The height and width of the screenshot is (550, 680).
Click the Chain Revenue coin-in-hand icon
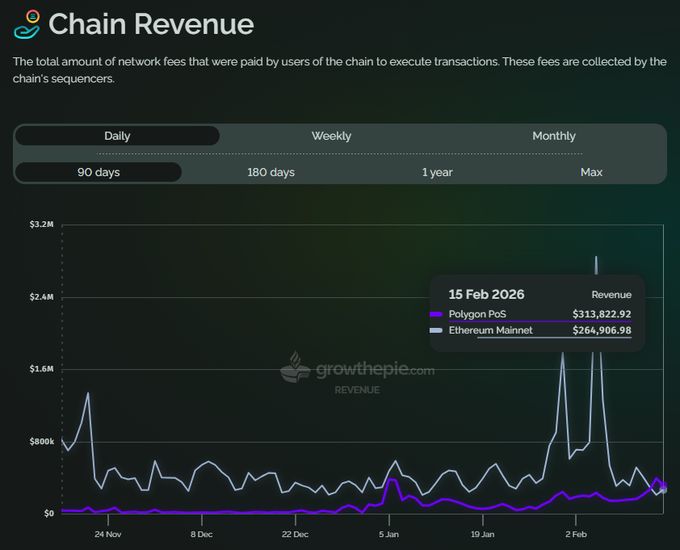(x=27, y=24)
